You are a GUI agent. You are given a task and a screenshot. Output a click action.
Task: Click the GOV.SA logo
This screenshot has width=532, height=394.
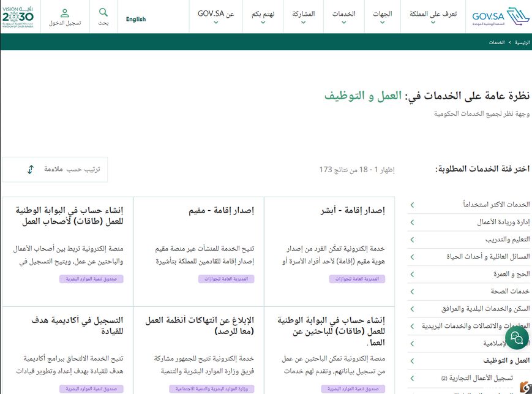coord(501,17)
